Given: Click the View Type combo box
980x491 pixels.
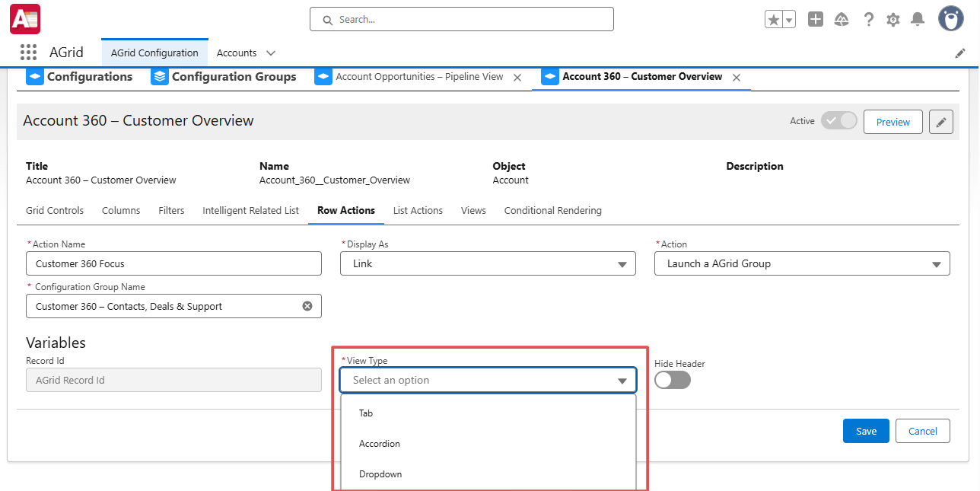Looking at the screenshot, I should (488, 380).
